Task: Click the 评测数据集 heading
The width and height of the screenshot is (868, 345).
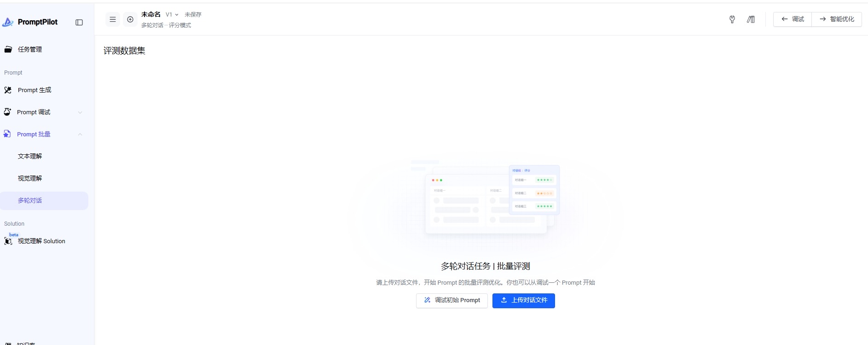Action: (124, 51)
